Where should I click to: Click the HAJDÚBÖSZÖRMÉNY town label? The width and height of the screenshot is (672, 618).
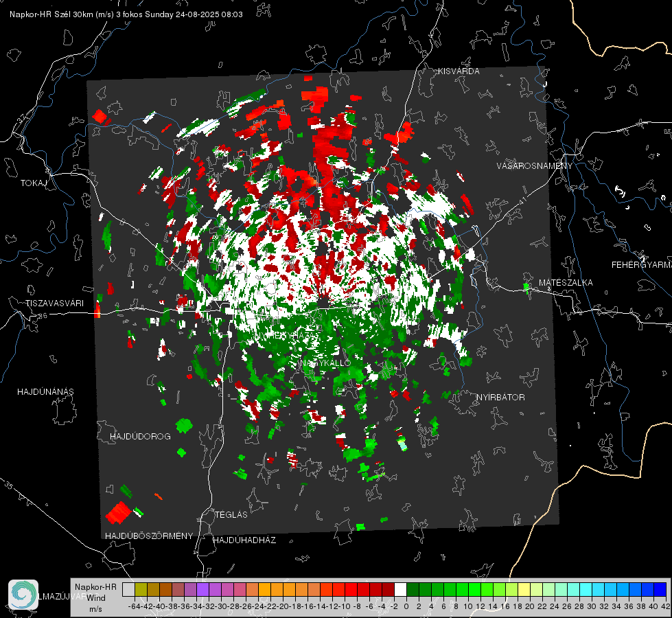(x=149, y=536)
